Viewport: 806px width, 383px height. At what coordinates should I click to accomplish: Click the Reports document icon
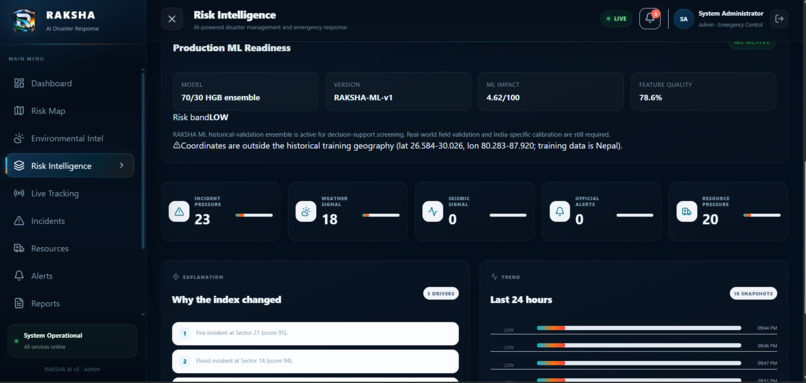coord(19,303)
